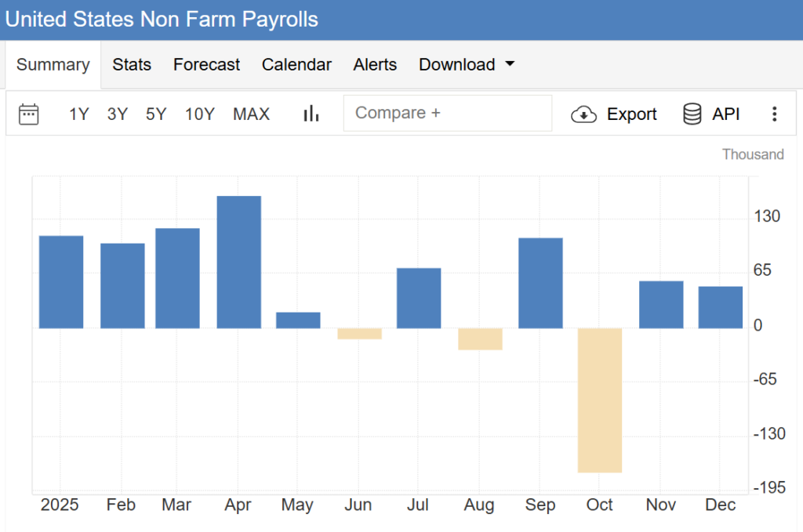The image size is (803, 532).
Task: Switch to the Forecast tab
Action: [x=206, y=64]
